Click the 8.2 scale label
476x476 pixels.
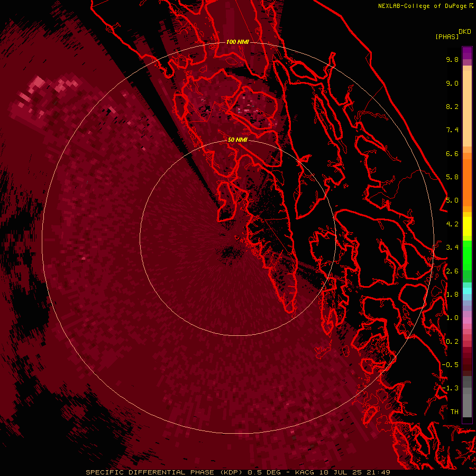[452, 106]
